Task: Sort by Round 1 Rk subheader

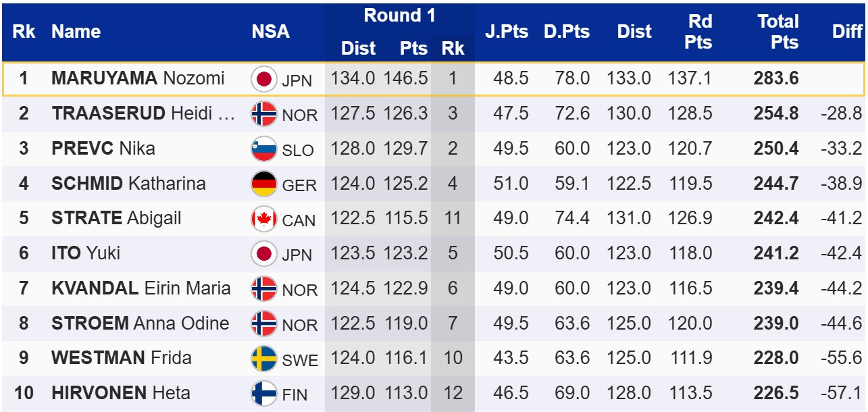Action: point(453,49)
